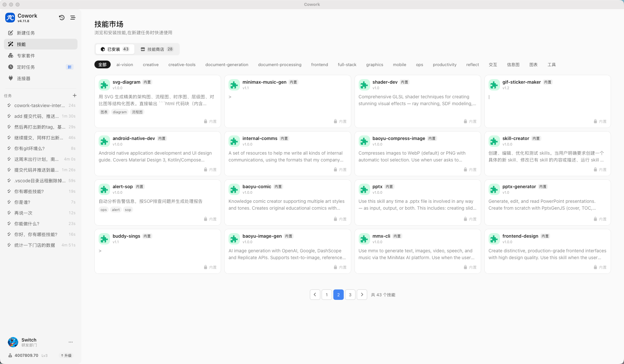Screen dimensions: 624x364
Task: Add a new task with plus icon
Action: click(x=75, y=95)
